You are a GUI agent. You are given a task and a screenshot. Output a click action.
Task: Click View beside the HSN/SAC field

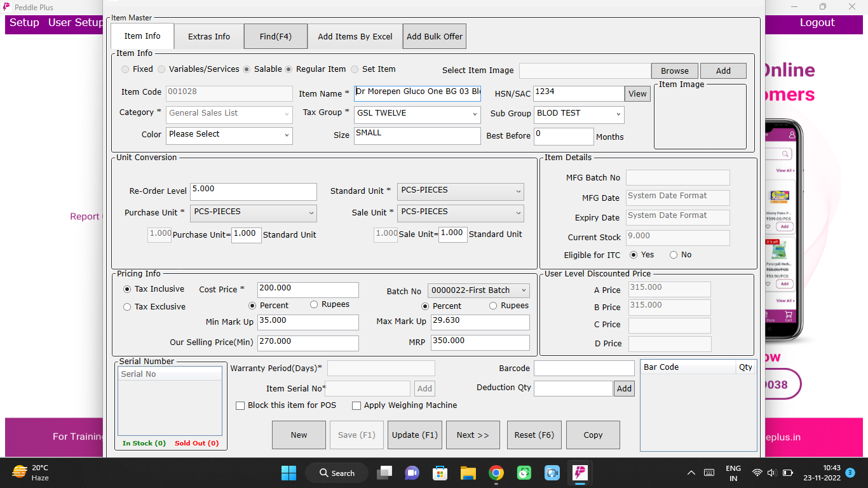coord(637,93)
